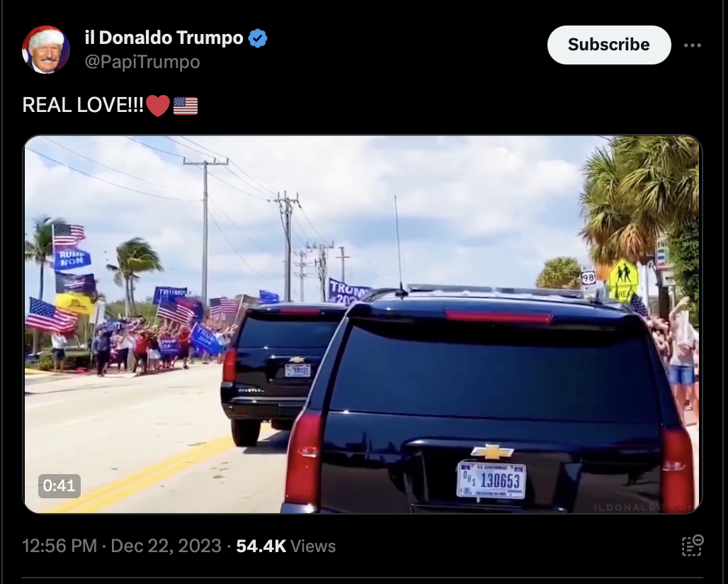The width and height of the screenshot is (728, 584).
Task: Click the Dec 22, 2023 post date
Action: pos(166,546)
